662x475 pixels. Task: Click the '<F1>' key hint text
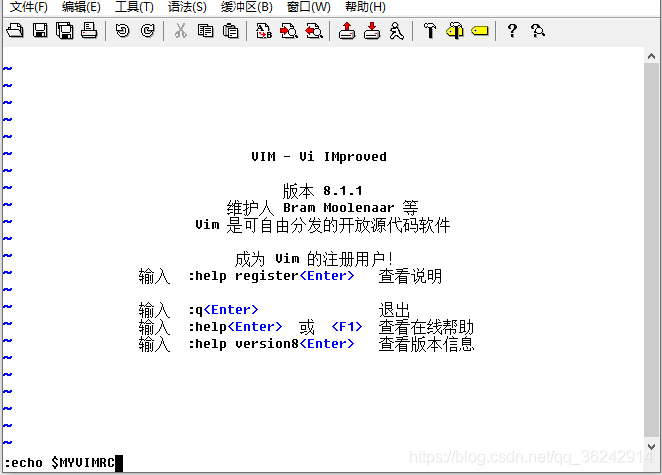point(347,327)
